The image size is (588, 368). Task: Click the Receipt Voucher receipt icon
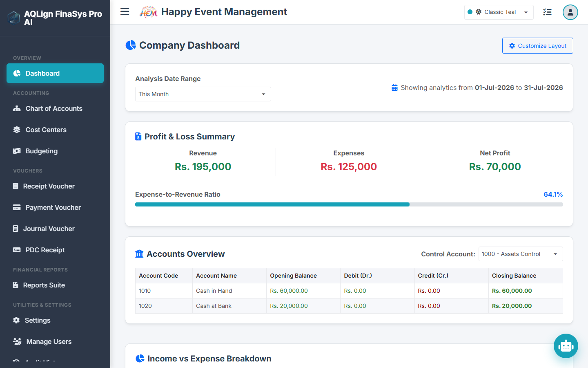pos(16,186)
